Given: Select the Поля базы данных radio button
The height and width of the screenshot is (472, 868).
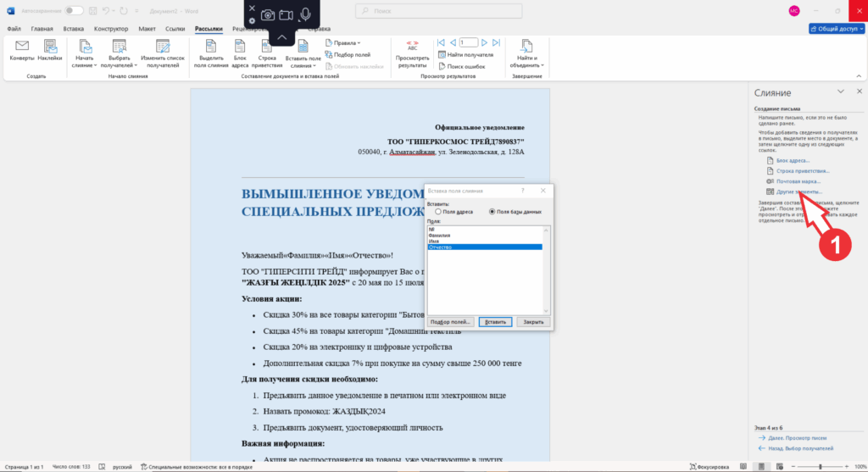Looking at the screenshot, I should (492, 212).
